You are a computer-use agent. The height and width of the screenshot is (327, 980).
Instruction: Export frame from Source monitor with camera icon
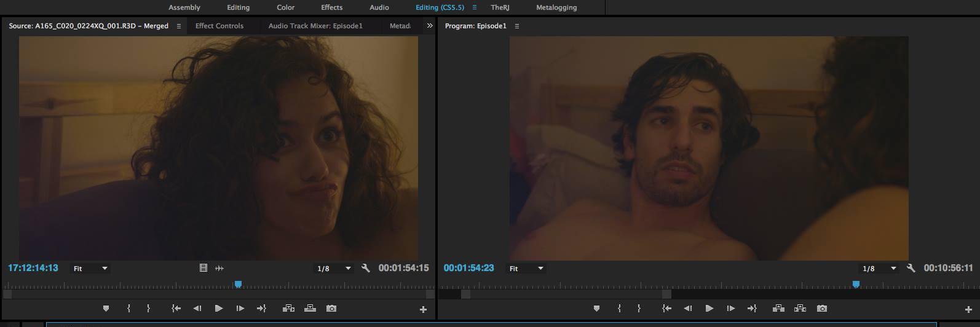click(331, 309)
